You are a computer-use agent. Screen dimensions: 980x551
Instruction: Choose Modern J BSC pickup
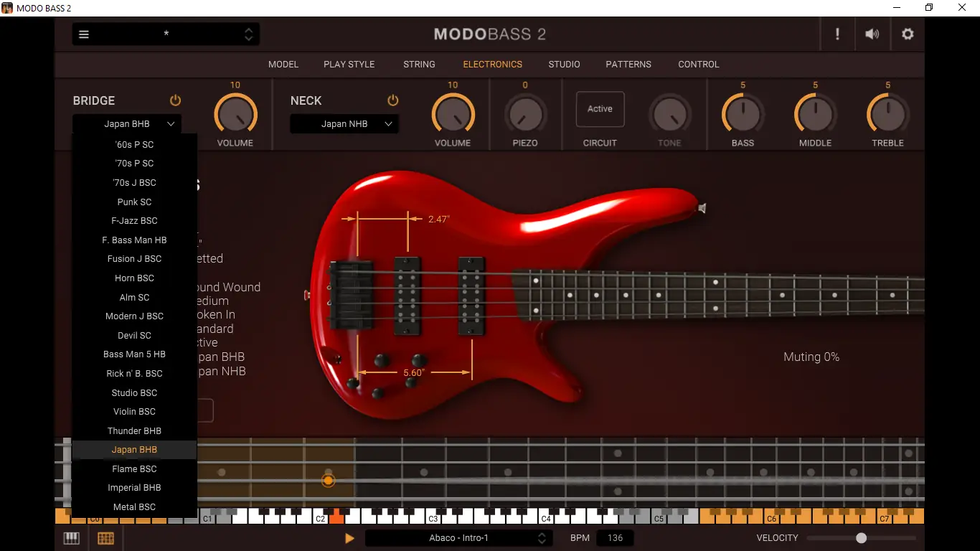134,316
